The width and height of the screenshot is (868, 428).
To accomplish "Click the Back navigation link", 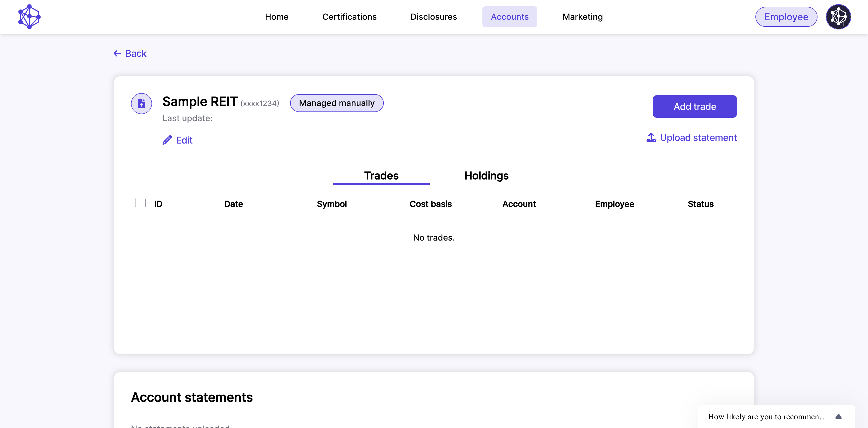I will point(130,53).
